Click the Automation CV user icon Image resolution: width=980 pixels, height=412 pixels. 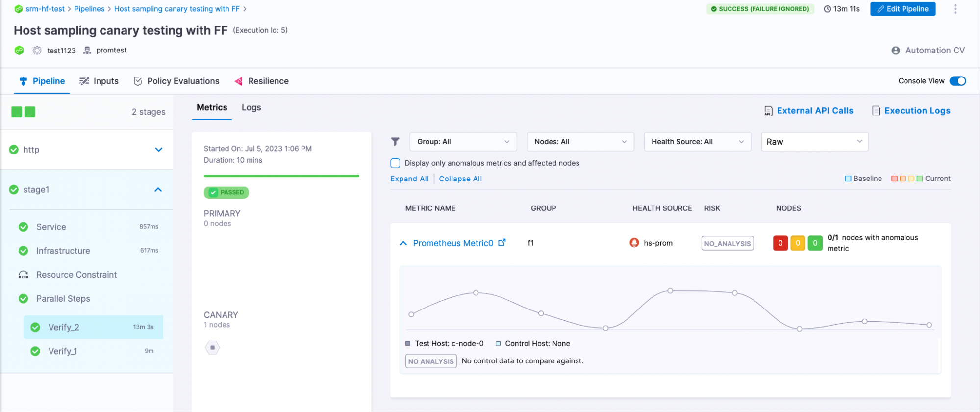click(x=896, y=51)
